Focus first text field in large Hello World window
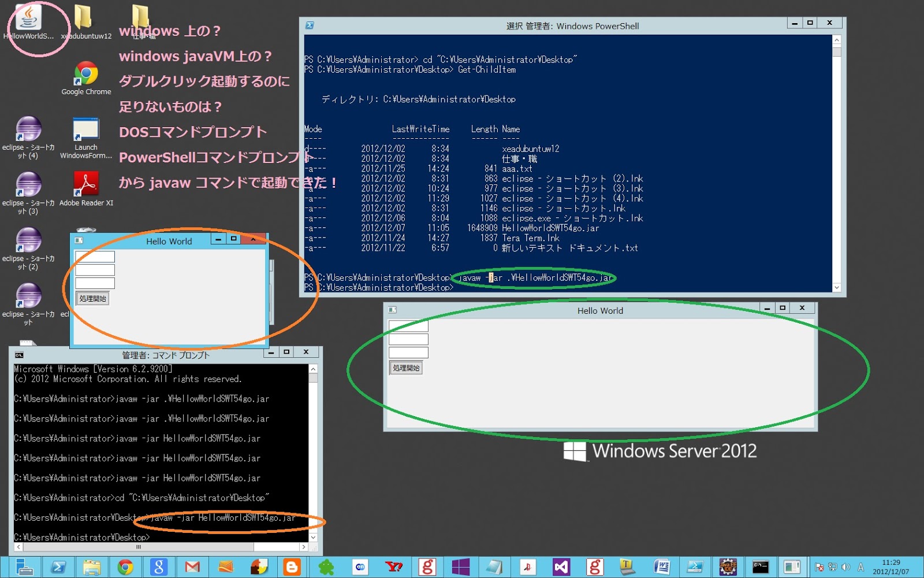 (408, 325)
